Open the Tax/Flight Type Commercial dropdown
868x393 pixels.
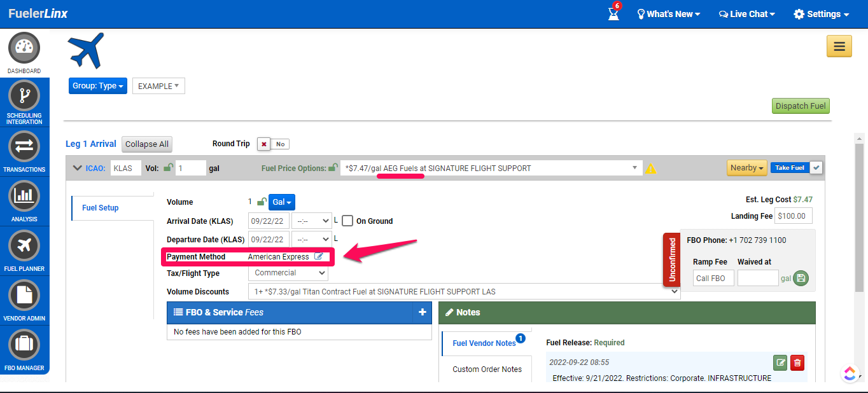288,273
